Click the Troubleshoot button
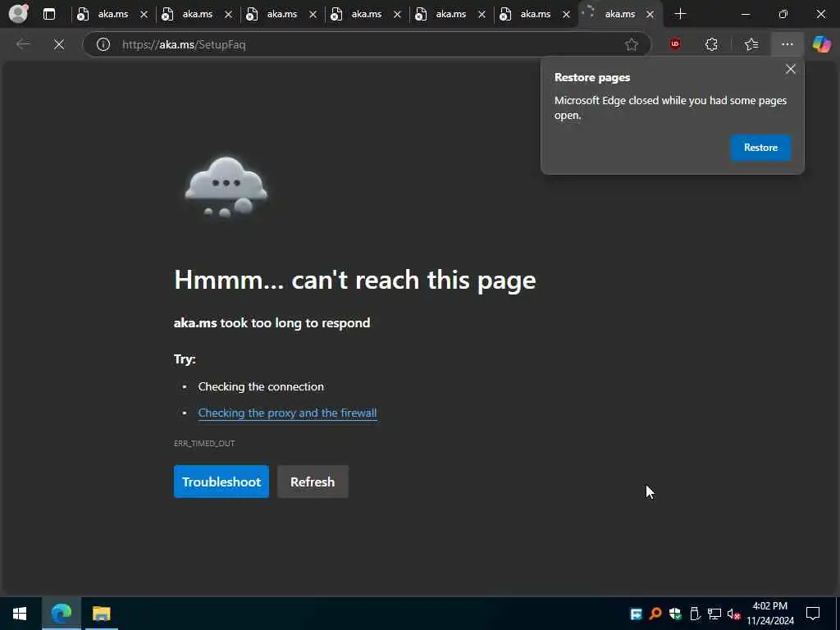The width and height of the screenshot is (840, 630). (x=221, y=482)
